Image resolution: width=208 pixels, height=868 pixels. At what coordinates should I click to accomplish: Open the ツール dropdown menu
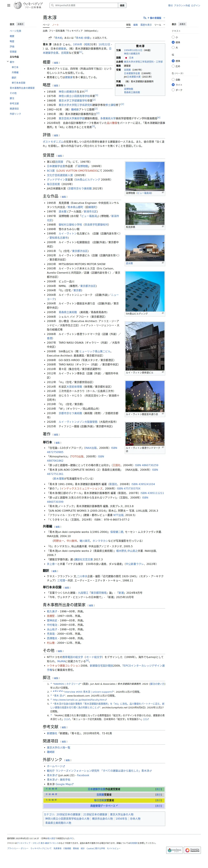pyautogui.click(x=159, y=25)
